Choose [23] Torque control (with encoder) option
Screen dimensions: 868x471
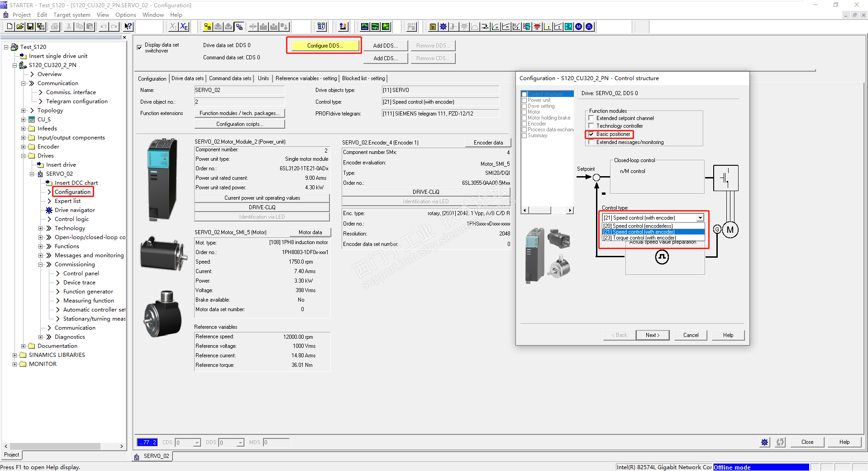click(653, 238)
